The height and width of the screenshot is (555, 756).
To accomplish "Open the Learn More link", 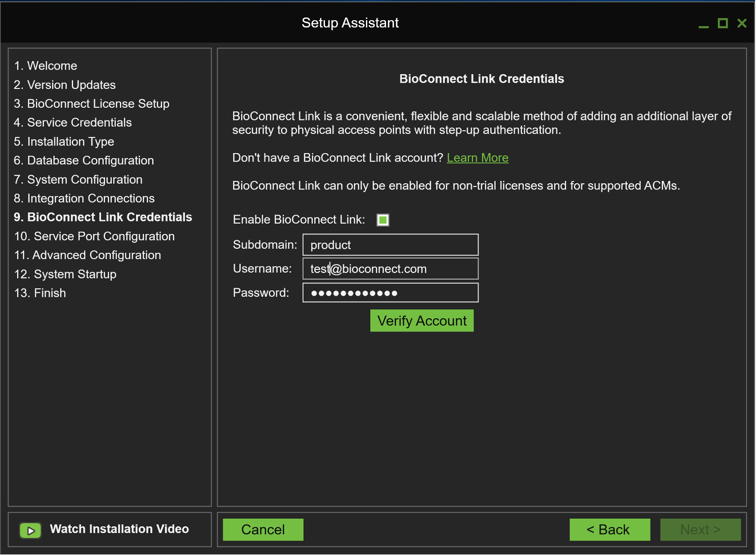I will 478,158.
